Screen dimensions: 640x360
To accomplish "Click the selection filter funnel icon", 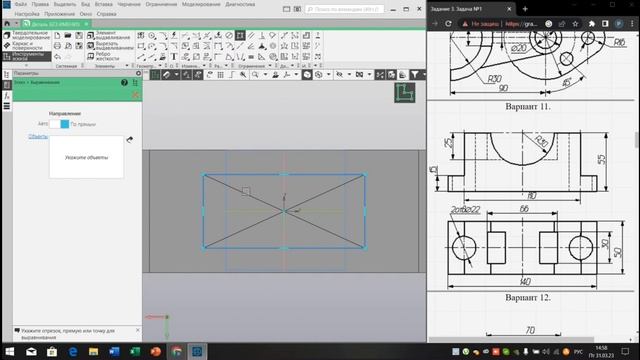I will pos(414,75).
